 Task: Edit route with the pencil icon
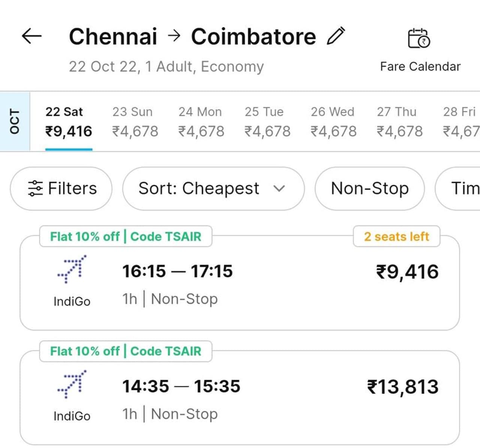[336, 36]
